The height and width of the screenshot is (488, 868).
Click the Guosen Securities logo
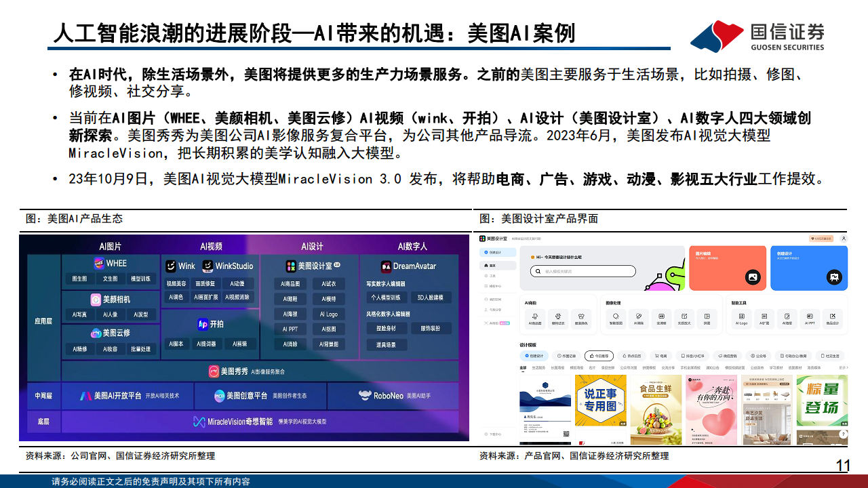[757, 35]
